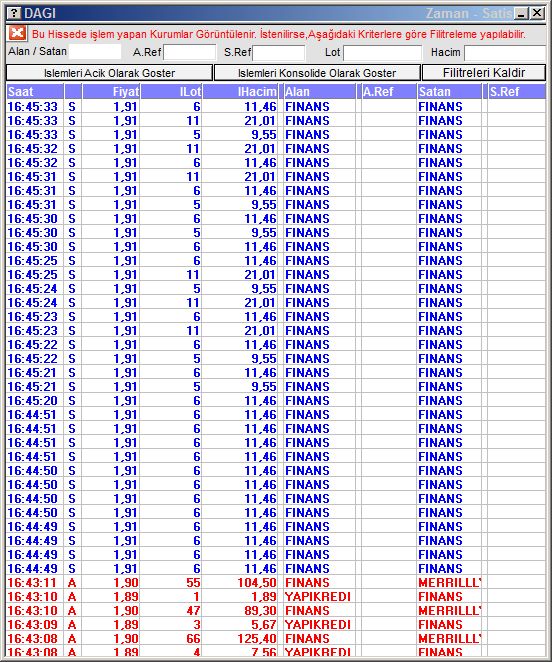Click the red X close-filter icon

tap(17, 33)
